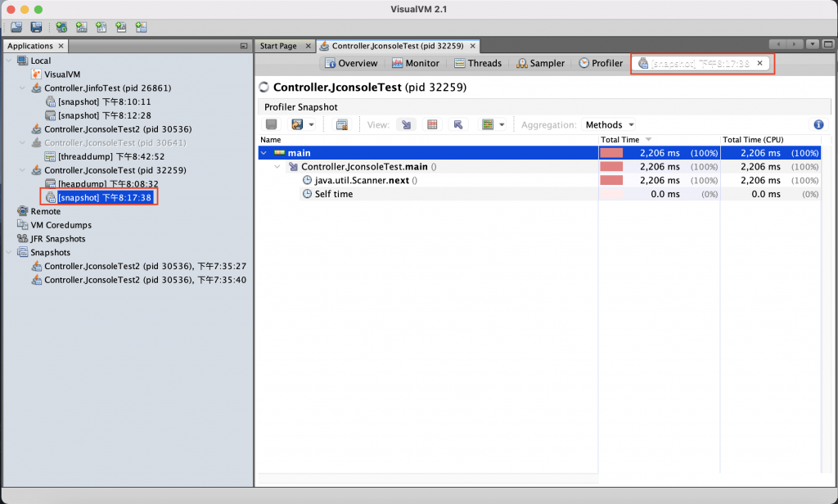Viewport: 838px width, 504px height.
Task: Click the JFR Snapshots icon in the tree
Action: (x=22, y=238)
